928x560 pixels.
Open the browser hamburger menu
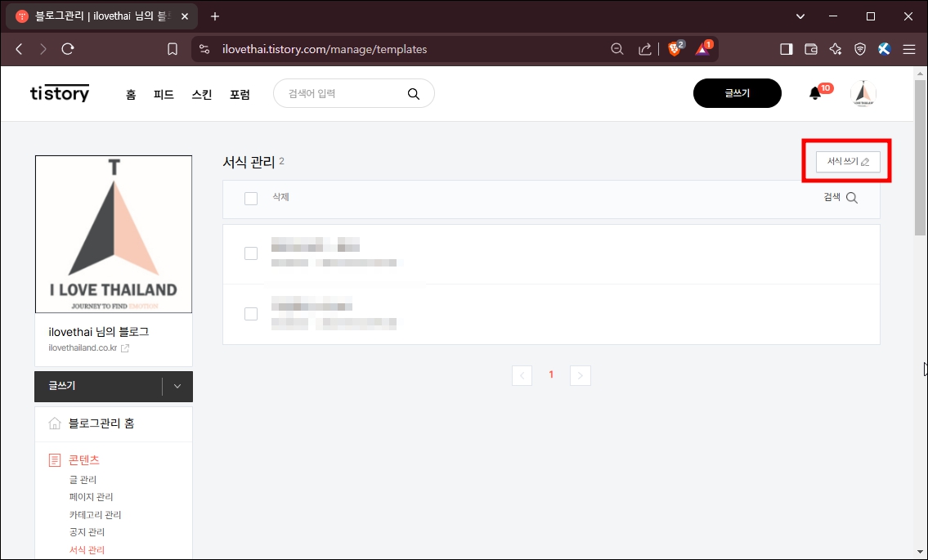[909, 48]
